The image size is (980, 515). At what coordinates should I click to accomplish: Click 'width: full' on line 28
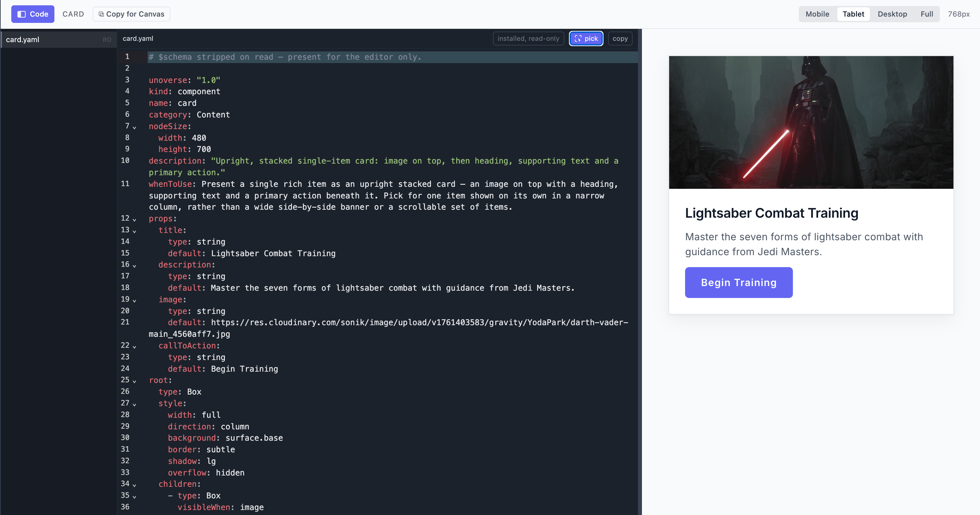click(194, 415)
